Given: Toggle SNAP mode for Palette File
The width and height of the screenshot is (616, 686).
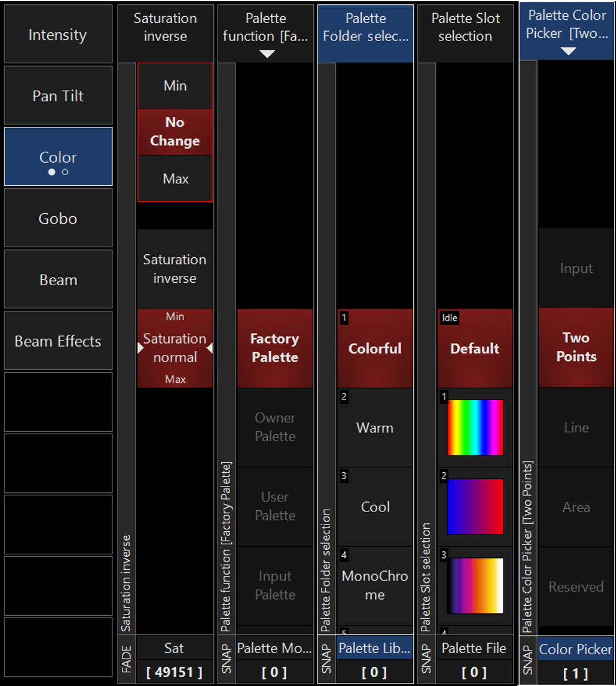Looking at the screenshot, I should 426,659.
